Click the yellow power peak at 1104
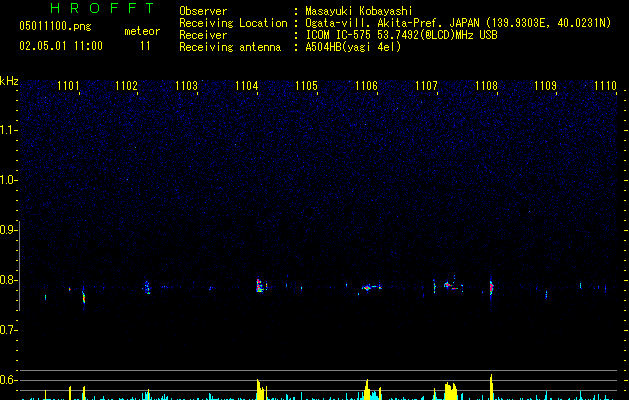Screen dimensions: 629x400 pyautogui.click(x=261, y=390)
